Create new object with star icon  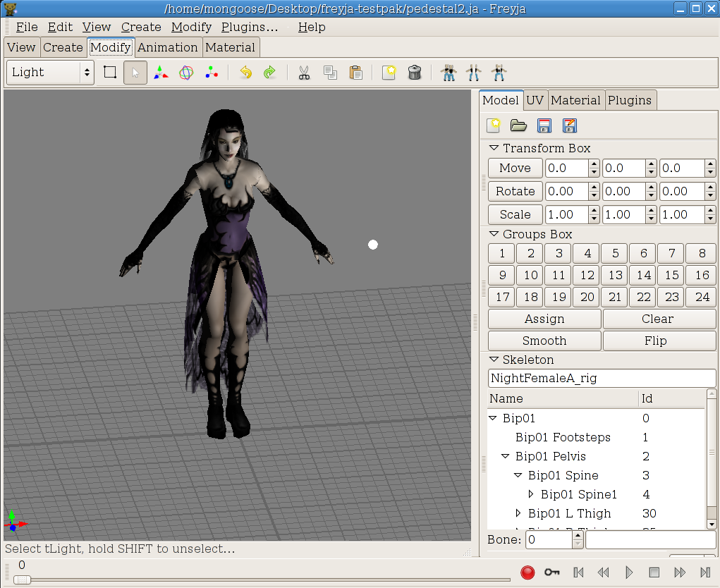click(x=389, y=73)
